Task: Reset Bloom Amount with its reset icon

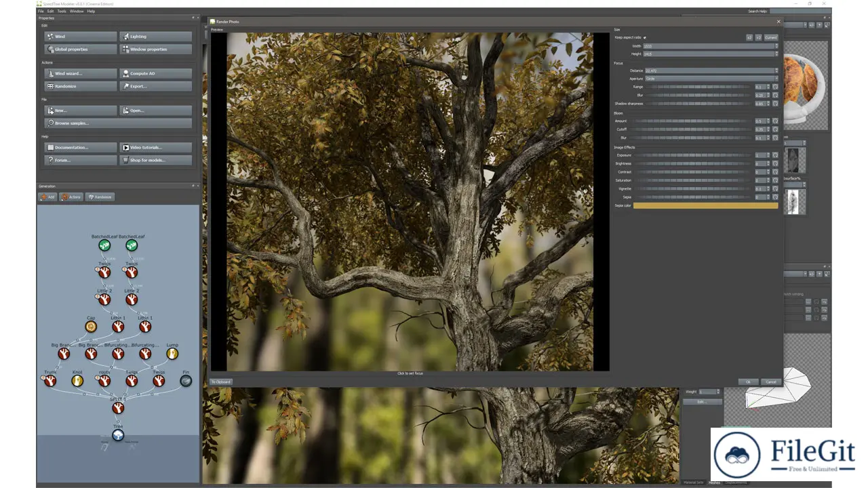Action: [775, 121]
